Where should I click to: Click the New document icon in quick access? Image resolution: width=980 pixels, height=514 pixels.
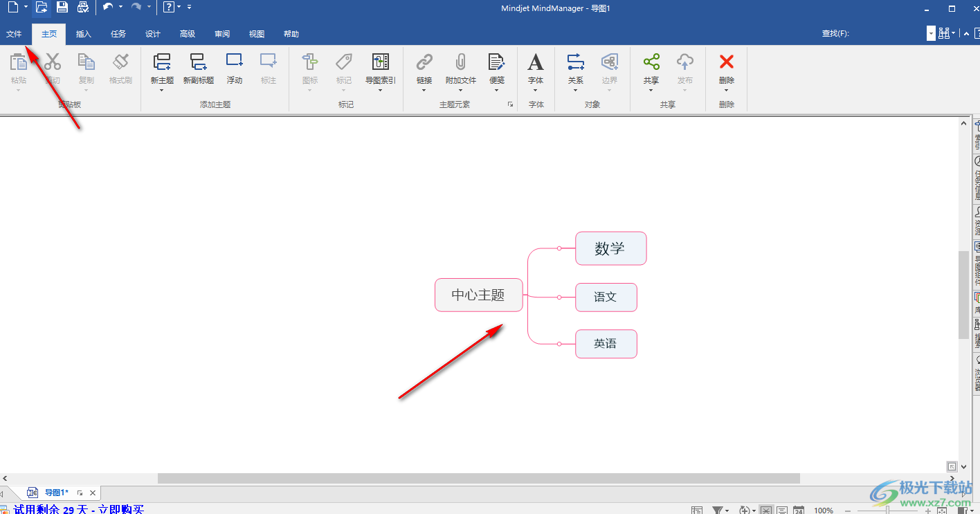click(13, 8)
